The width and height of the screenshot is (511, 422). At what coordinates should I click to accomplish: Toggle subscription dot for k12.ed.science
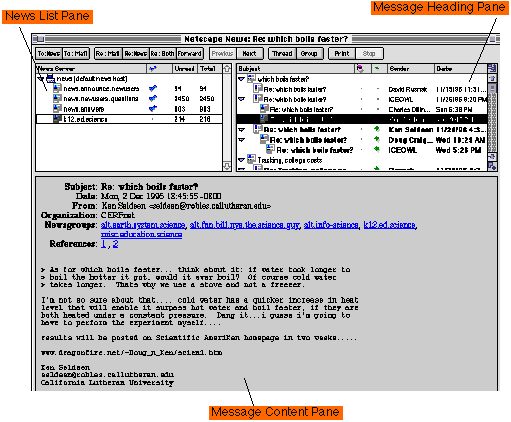click(x=153, y=119)
